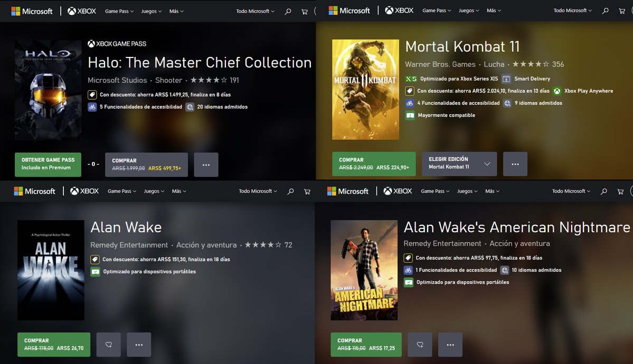Image resolution: width=633 pixels, height=364 pixels.
Task: Add American Nightmare to wishlist heart button
Action: point(420,344)
